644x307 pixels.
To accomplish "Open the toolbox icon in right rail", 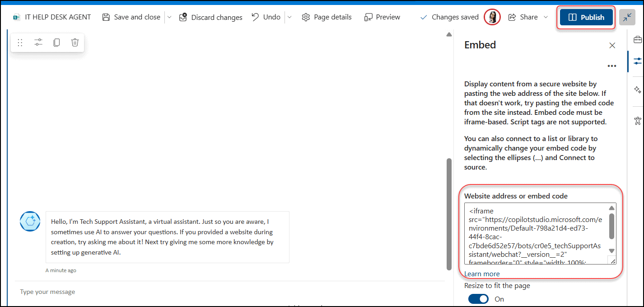I will coord(637,40).
